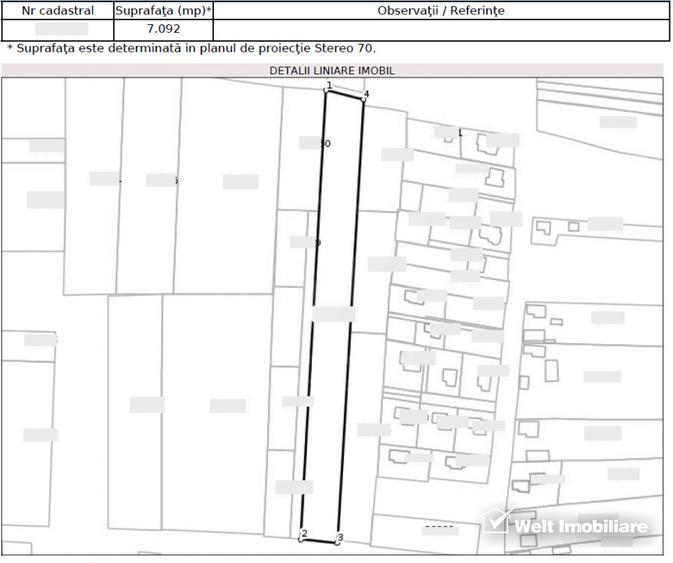Click the 'Observații / Referințe' column header
673x563 pixels.
(x=441, y=11)
